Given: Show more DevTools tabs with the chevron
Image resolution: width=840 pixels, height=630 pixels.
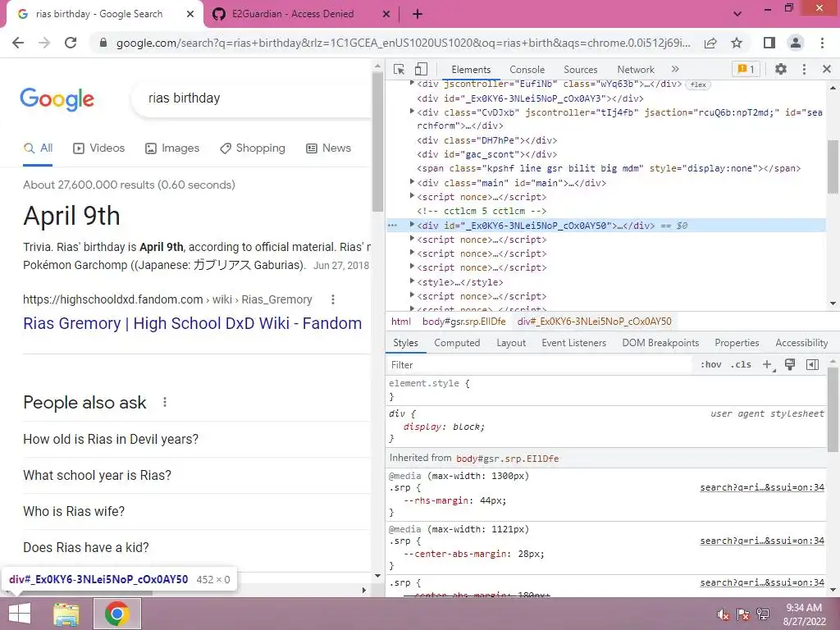Looking at the screenshot, I should [675, 69].
